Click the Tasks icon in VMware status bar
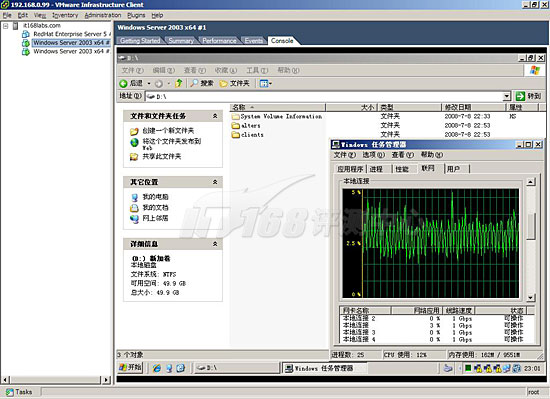The image size is (550, 399). tap(9, 392)
